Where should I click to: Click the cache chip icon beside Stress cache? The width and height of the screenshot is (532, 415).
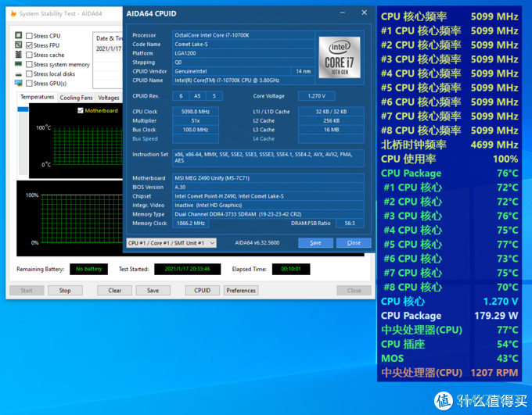tap(19, 54)
